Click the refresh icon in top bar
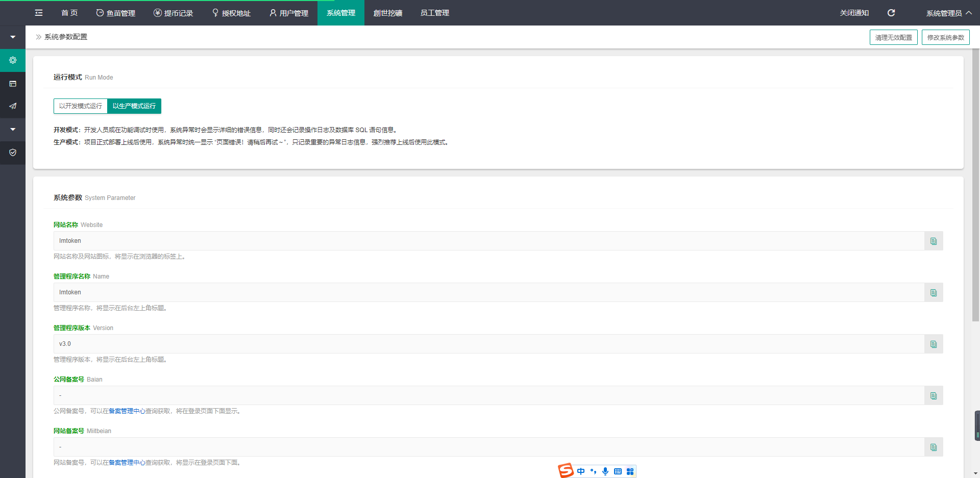Viewport: 980px width, 478px height. [891, 13]
